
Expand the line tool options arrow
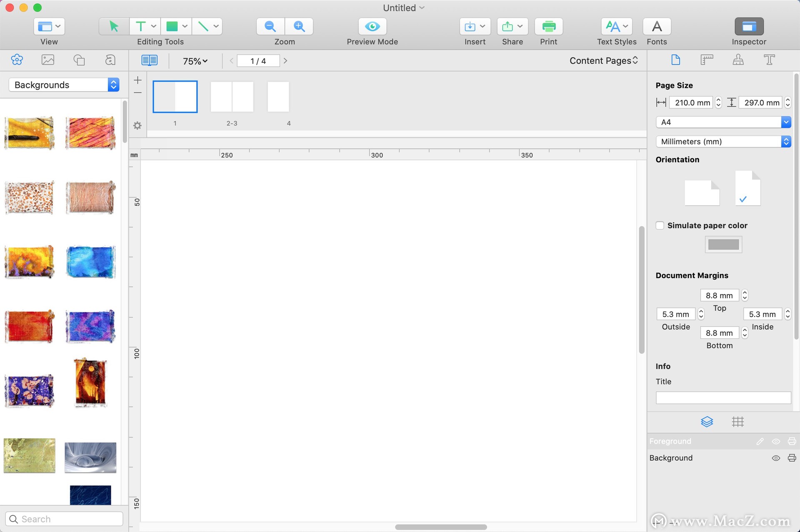click(216, 26)
